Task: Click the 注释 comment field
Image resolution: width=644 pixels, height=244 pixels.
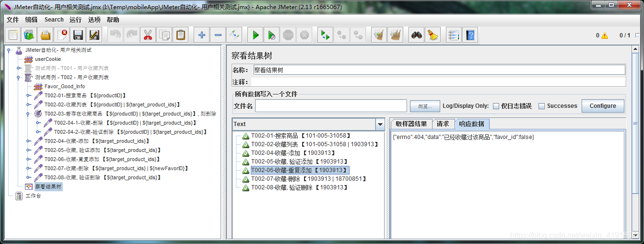Action: 438,82
